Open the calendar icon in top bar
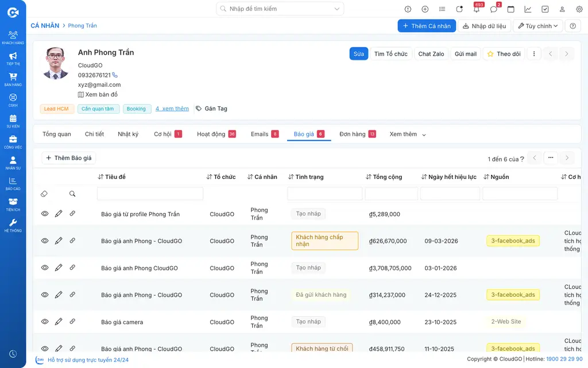 pos(510,9)
